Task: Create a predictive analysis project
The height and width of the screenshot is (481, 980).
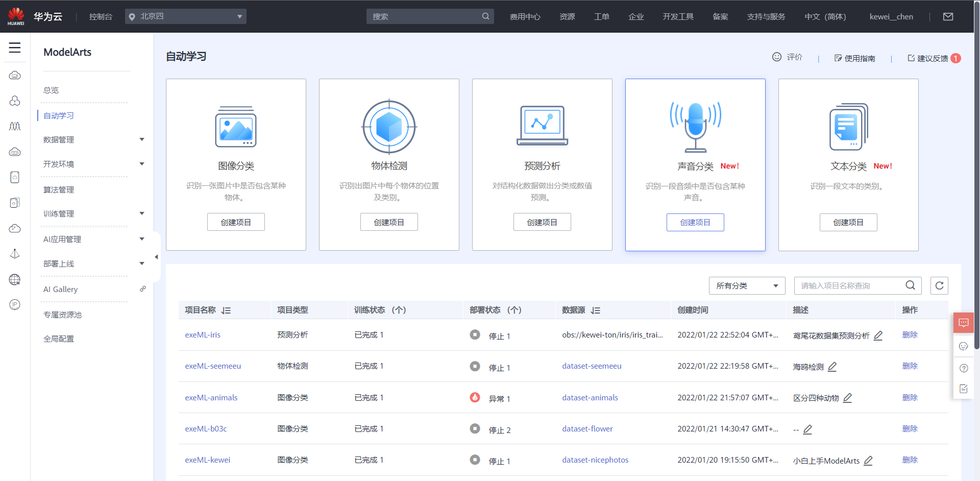Action: (542, 222)
